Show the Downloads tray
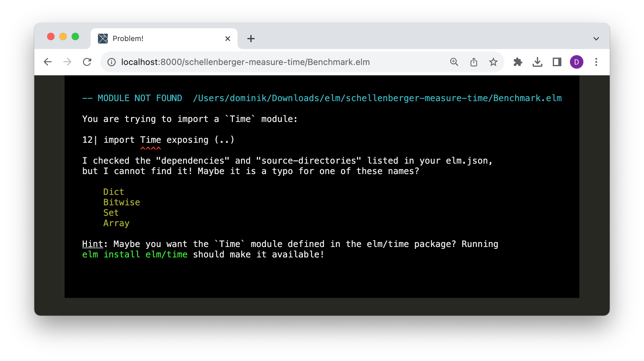 point(537,62)
